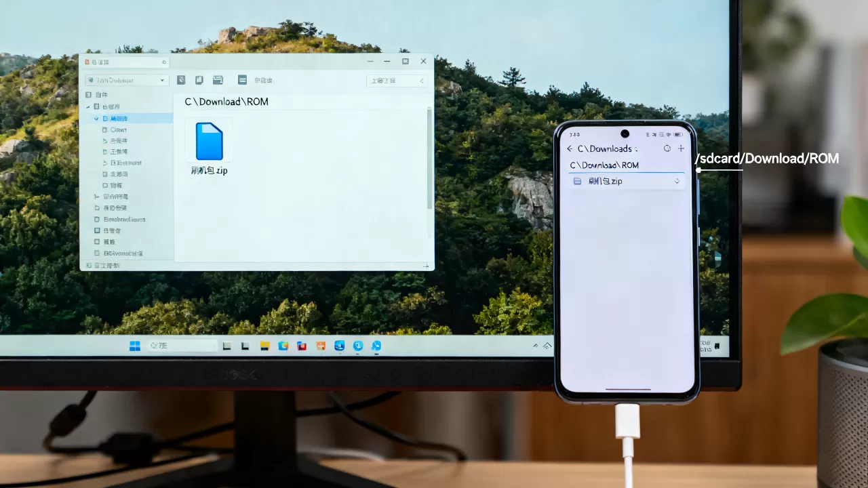Click the copy-style second toolbar icon
The width and height of the screenshot is (868, 488).
coord(199,80)
